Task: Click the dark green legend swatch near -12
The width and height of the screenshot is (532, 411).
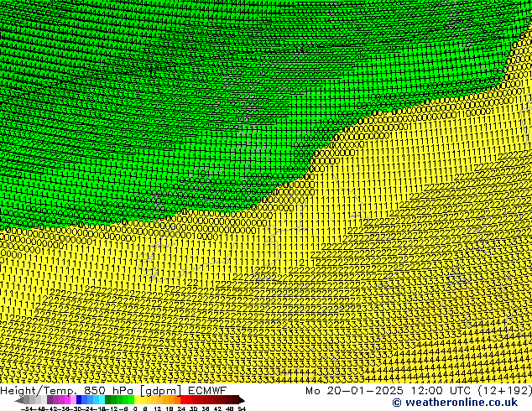Action: click(108, 399)
